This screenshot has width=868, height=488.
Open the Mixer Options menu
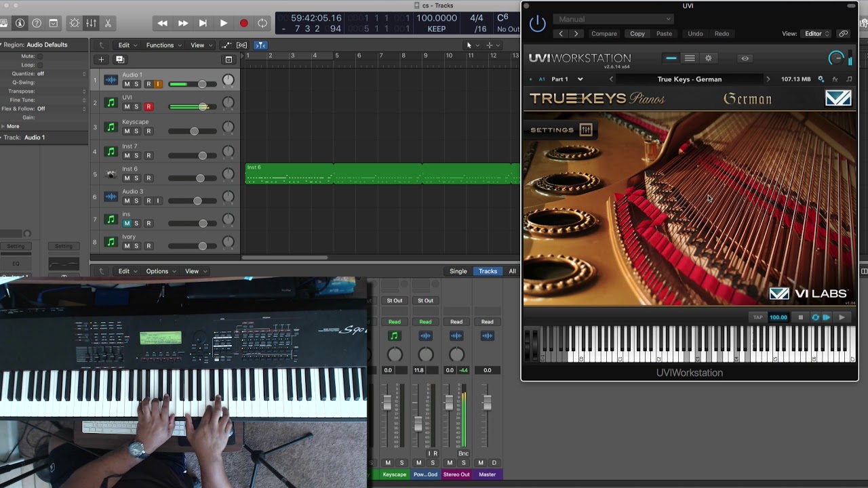(x=160, y=271)
